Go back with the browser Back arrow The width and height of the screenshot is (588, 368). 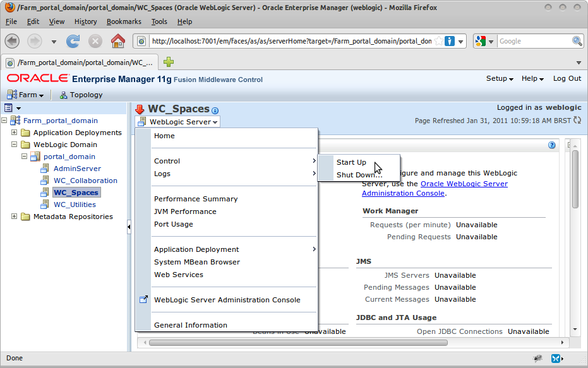click(x=12, y=41)
